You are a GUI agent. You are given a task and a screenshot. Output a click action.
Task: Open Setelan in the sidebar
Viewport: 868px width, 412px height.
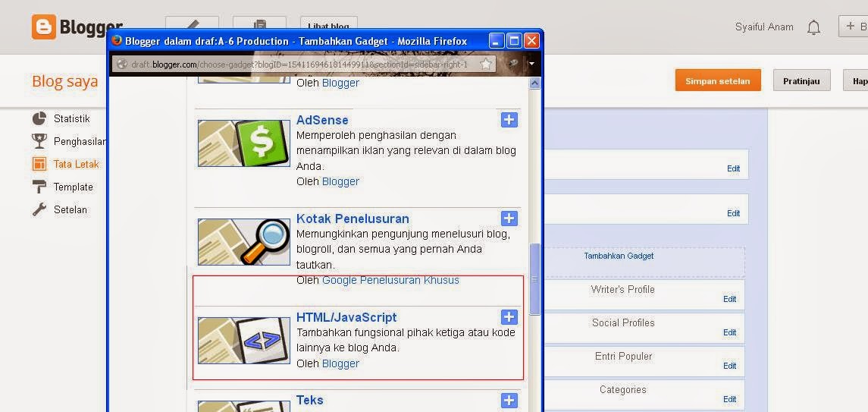click(71, 209)
